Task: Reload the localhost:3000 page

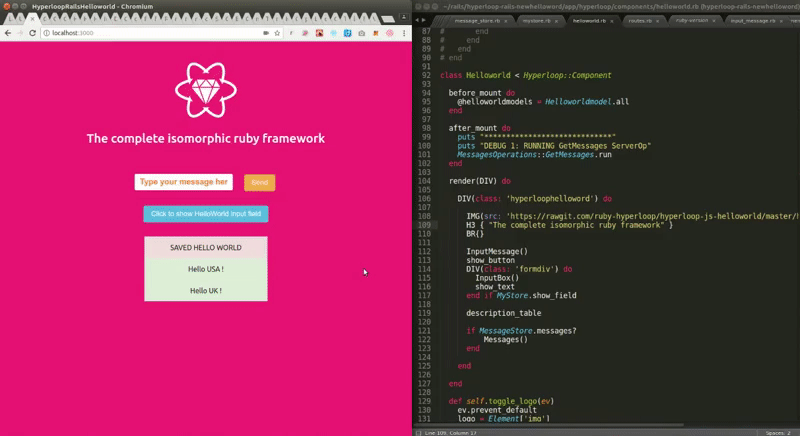Action: (32, 33)
